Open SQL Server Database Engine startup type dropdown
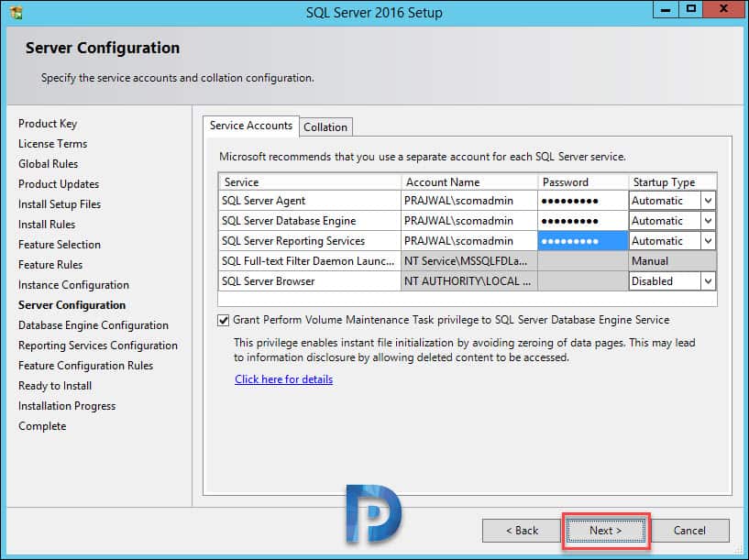Viewport: 749px width, 560px height. point(708,221)
